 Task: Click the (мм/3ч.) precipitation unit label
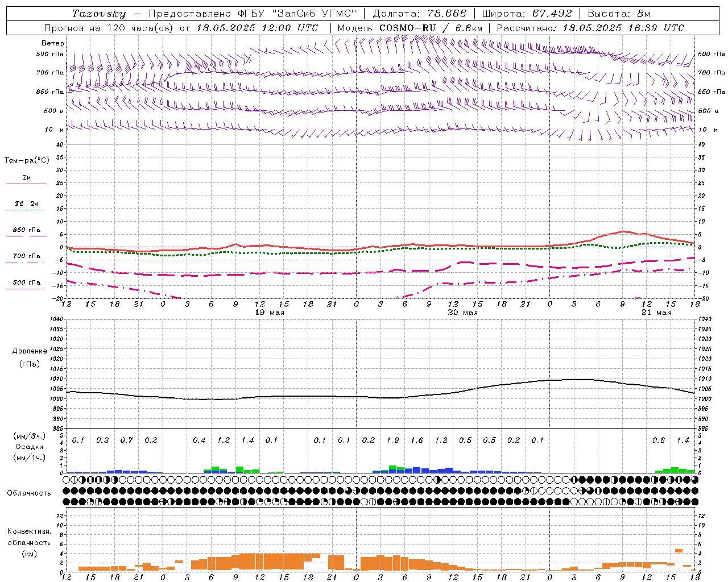point(30,436)
